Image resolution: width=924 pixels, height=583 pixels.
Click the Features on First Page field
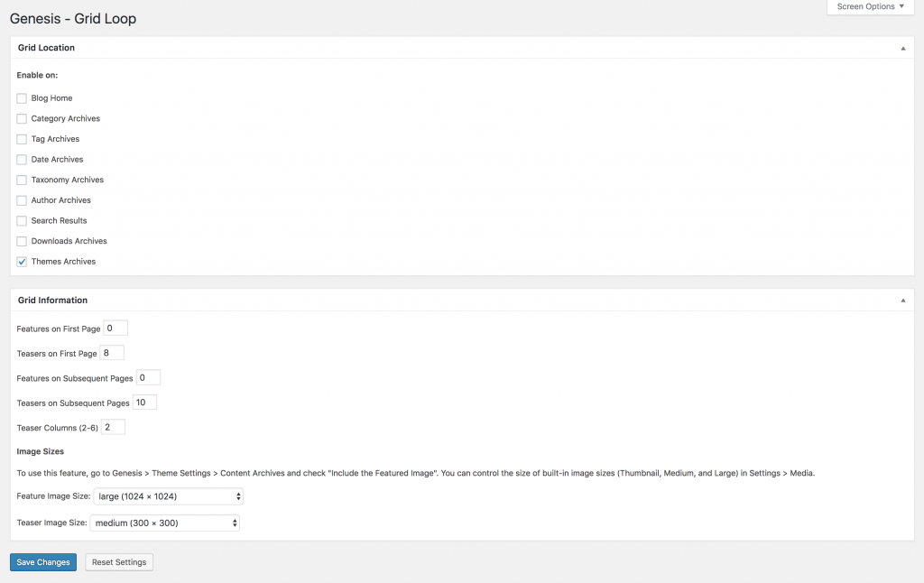115,329
